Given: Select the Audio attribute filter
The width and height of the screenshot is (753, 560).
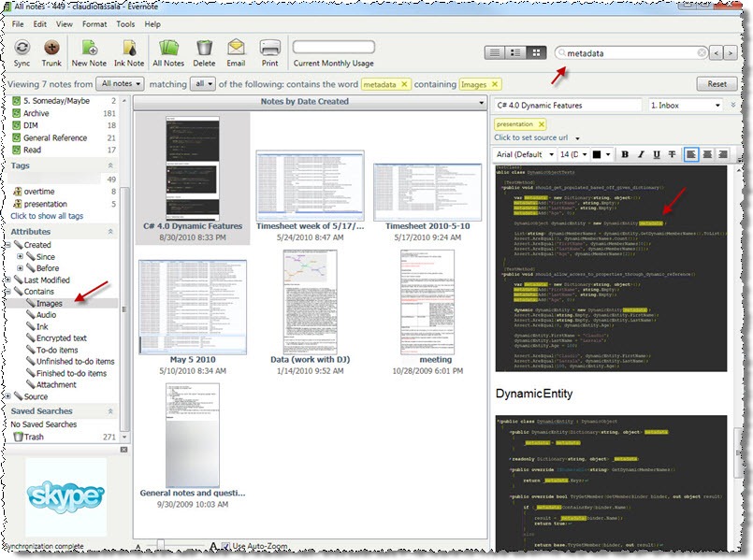Looking at the screenshot, I should 46,315.
